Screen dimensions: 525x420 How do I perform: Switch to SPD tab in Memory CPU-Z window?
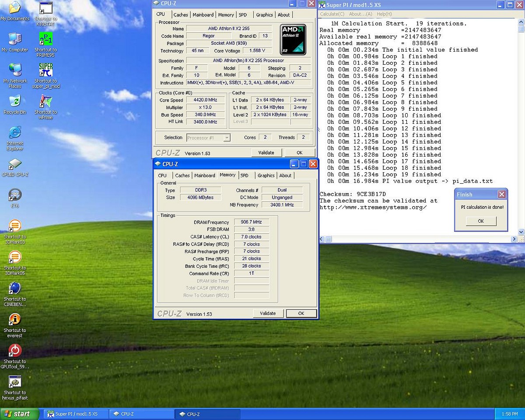245,175
